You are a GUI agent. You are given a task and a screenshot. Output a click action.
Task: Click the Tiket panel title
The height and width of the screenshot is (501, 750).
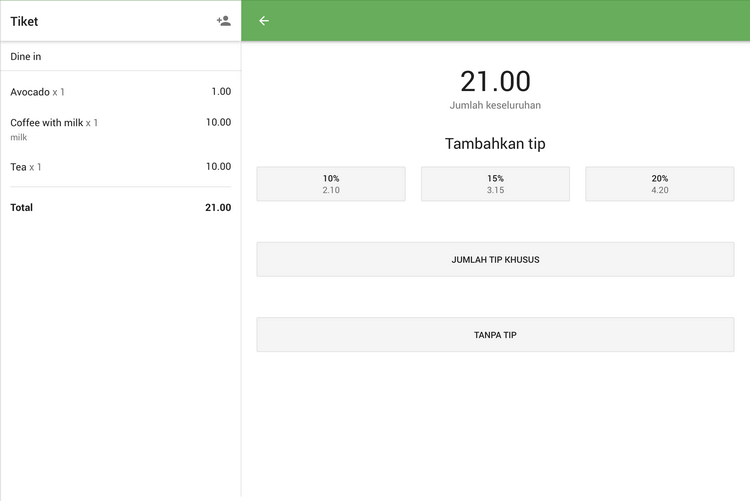point(24,21)
